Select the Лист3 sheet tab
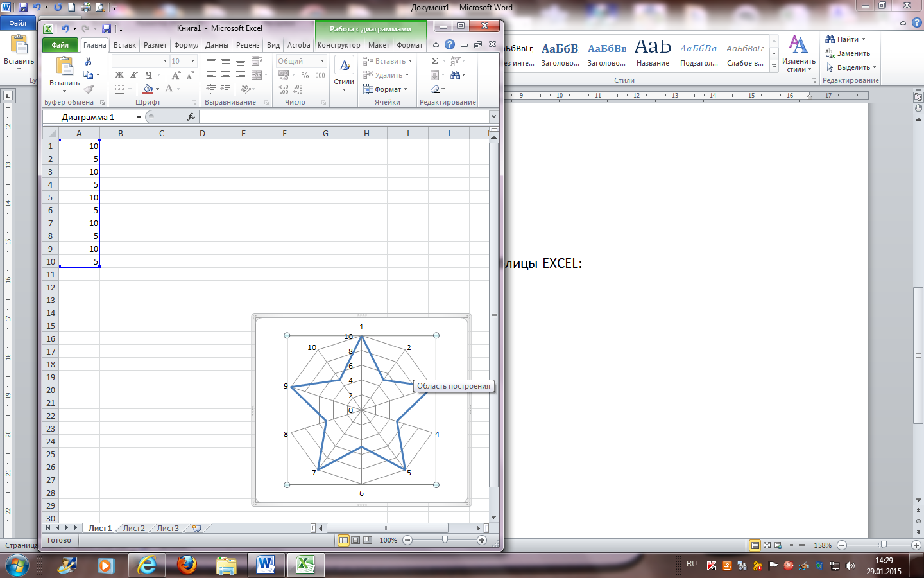 tap(167, 528)
